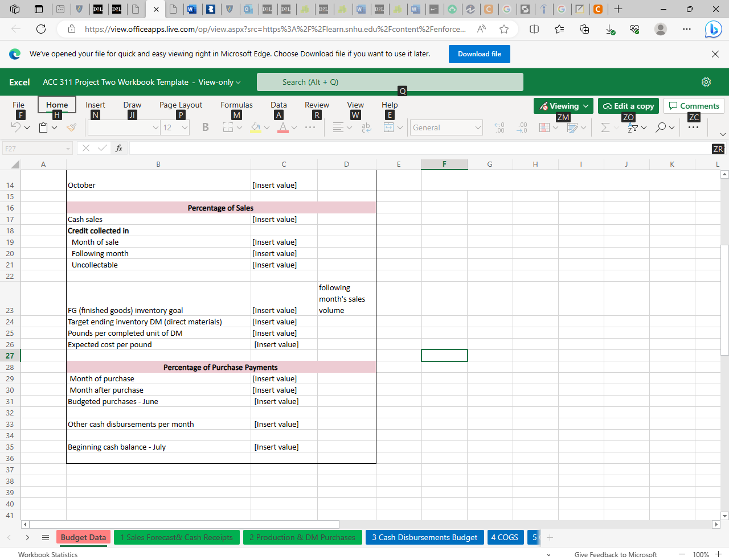Image resolution: width=729 pixels, height=560 pixels.
Task: Open the ribbon More options ellipsis
Action: [693, 127]
